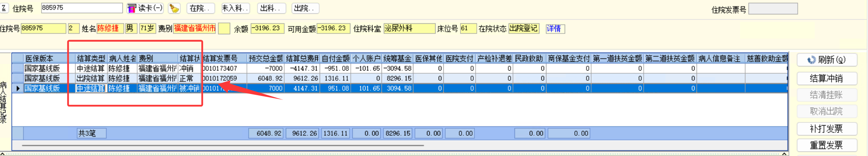Viewport: 868px width, 156px height.
Task: Click the 结清挂账 button
Action: pos(827,95)
